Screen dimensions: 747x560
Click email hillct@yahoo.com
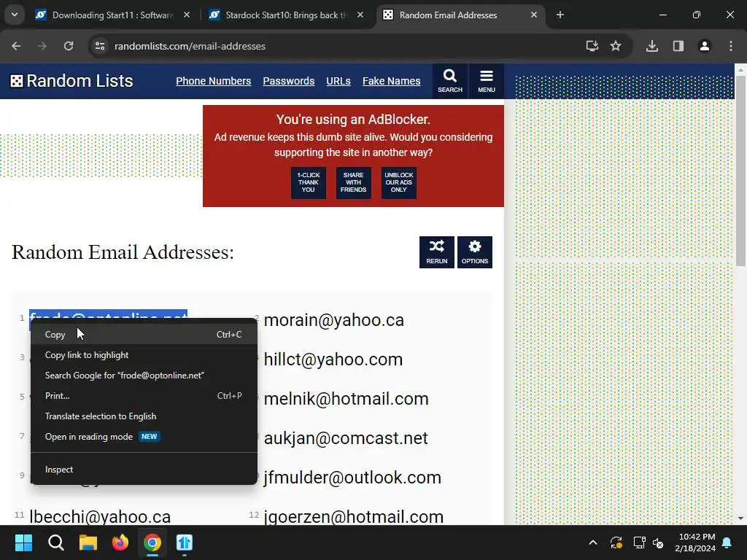pyautogui.click(x=333, y=359)
